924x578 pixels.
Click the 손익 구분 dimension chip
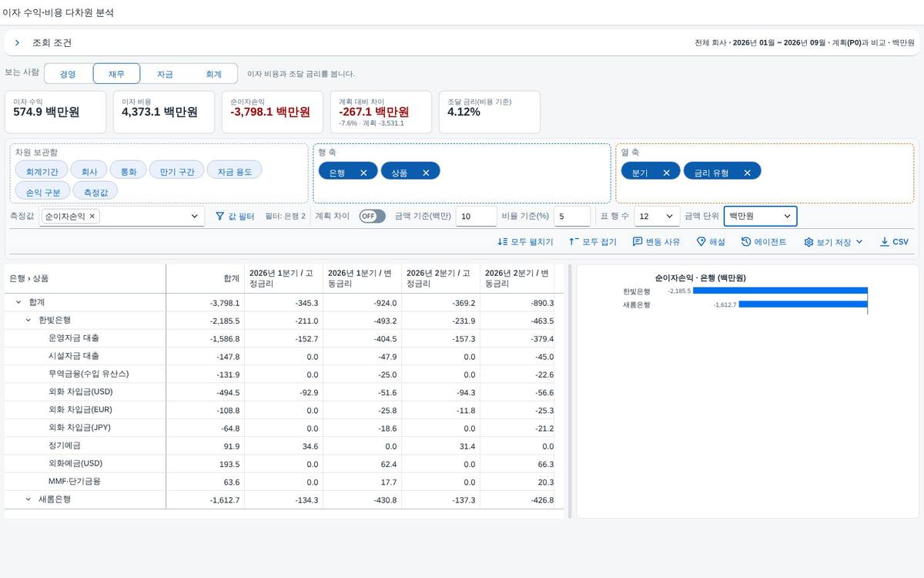point(43,191)
